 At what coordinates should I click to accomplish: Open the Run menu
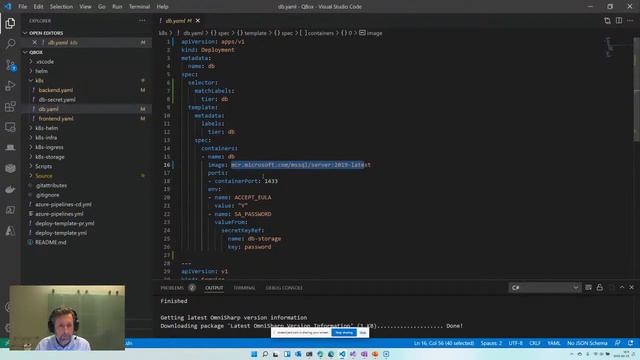(x=117, y=7)
